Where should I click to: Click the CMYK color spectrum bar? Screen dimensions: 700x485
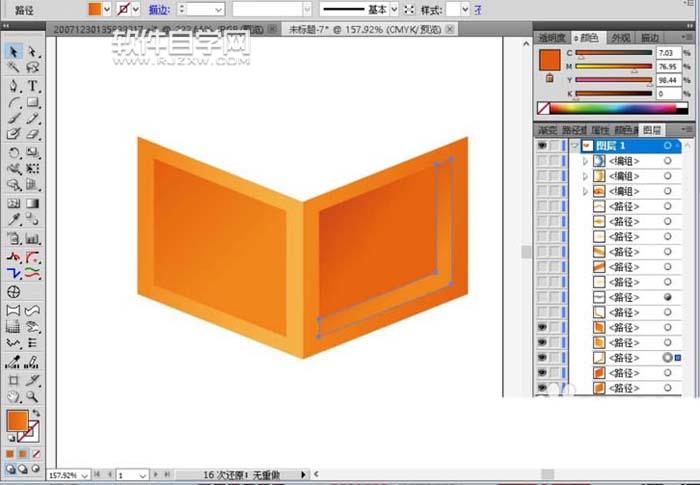620,108
